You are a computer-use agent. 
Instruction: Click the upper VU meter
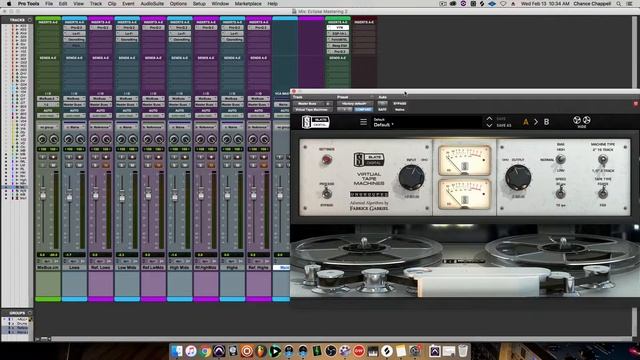pos(464,160)
